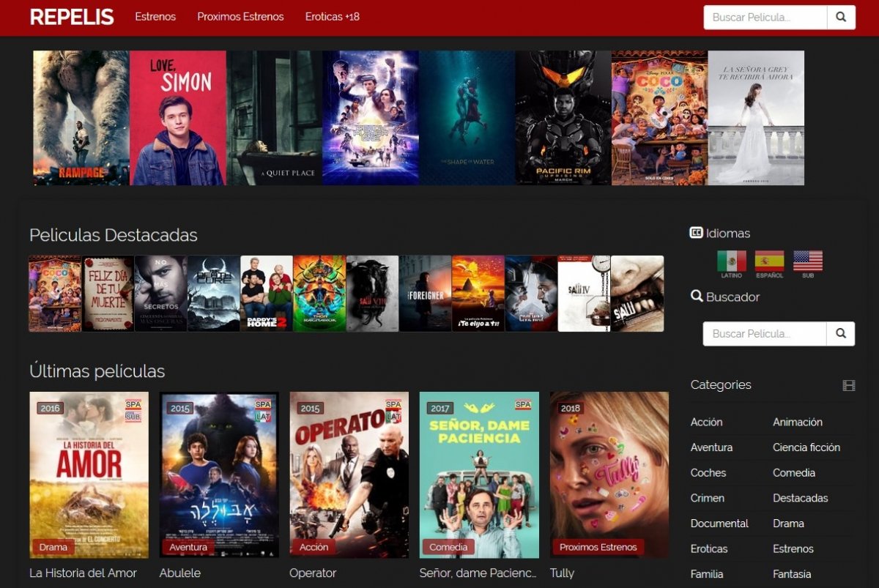The width and height of the screenshot is (879, 588).
Task: Open La Señora Grey banner poster
Action: pyautogui.click(x=756, y=118)
